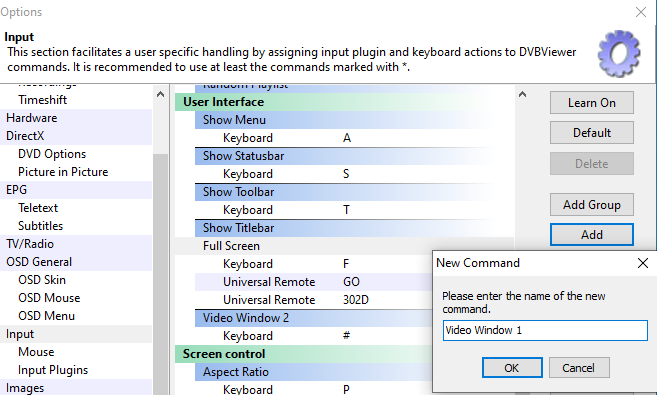Click the Learn On button
This screenshot has height=395, width=657.
coord(591,103)
